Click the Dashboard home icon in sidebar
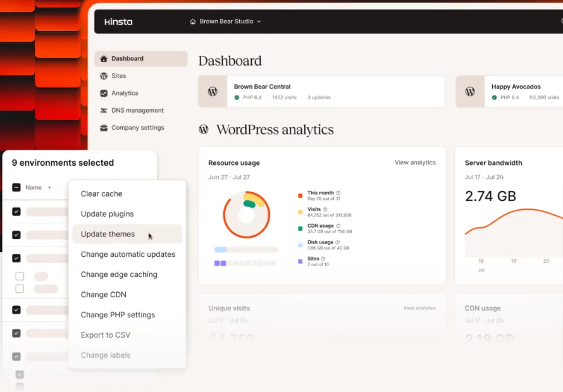Image resolution: width=563 pixels, height=392 pixels. (x=104, y=59)
